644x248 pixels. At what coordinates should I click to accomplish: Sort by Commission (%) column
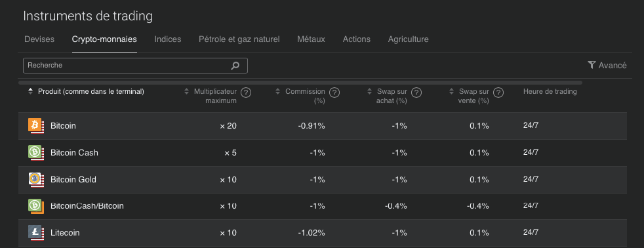click(x=278, y=92)
